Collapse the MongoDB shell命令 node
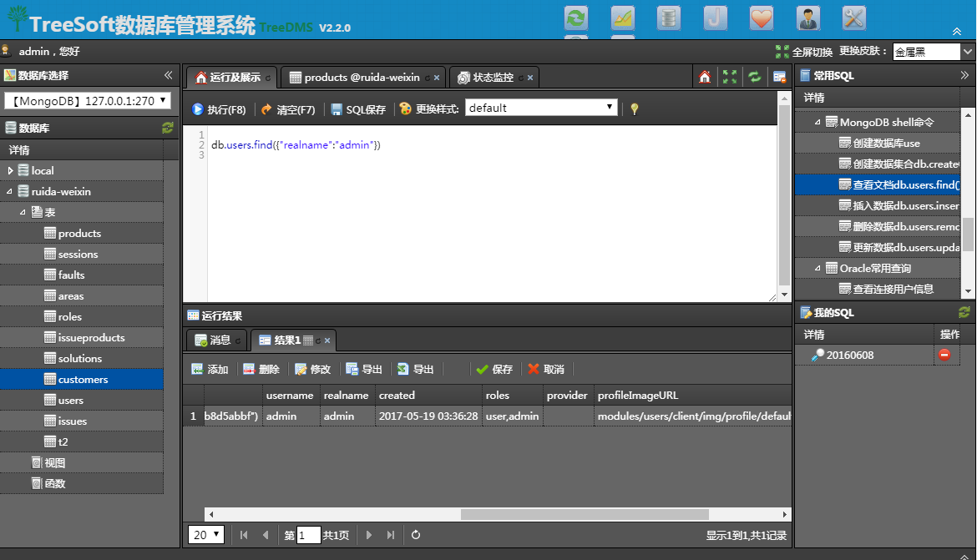This screenshot has width=977, height=560. tap(818, 122)
